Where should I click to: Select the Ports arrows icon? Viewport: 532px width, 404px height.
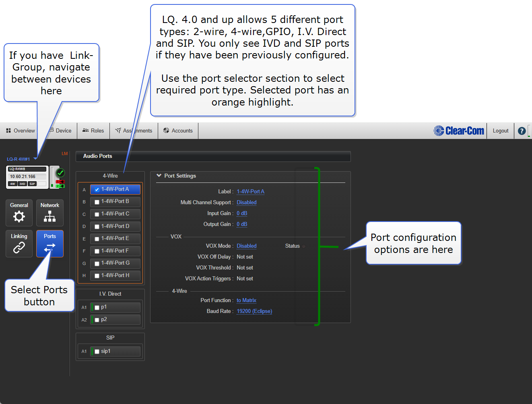(50, 247)
